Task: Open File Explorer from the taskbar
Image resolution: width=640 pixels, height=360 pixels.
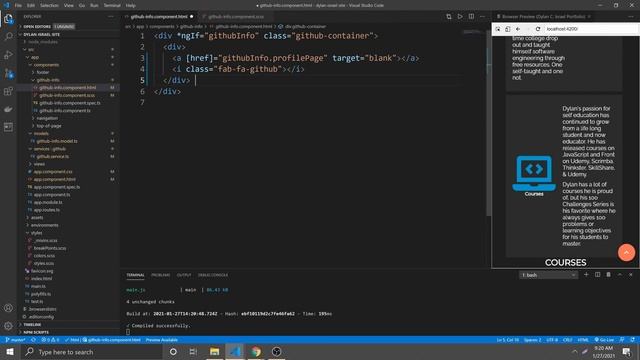Action: (214, 351)
